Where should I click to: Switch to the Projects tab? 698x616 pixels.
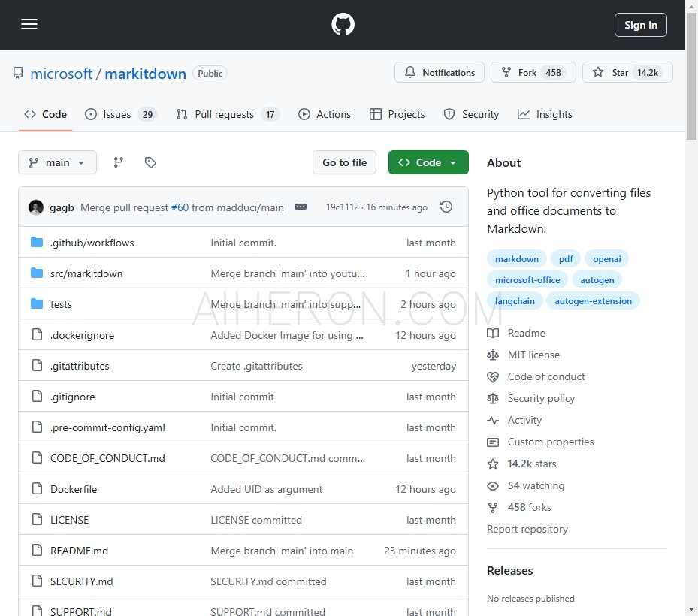point(397,114)
